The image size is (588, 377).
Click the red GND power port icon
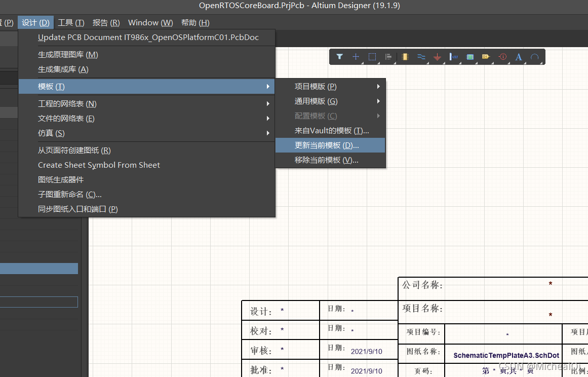pos(438,57)
